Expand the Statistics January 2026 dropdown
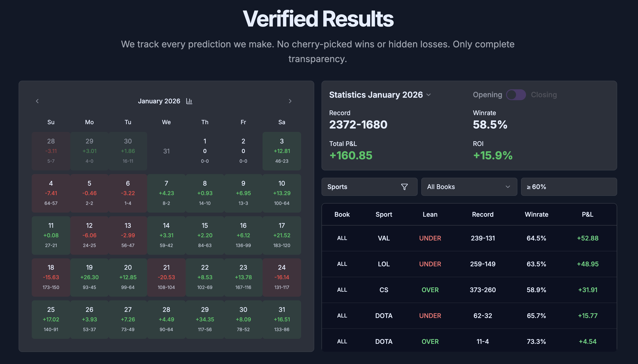Screen dimensions: 638x364 (x=429, y=95)
